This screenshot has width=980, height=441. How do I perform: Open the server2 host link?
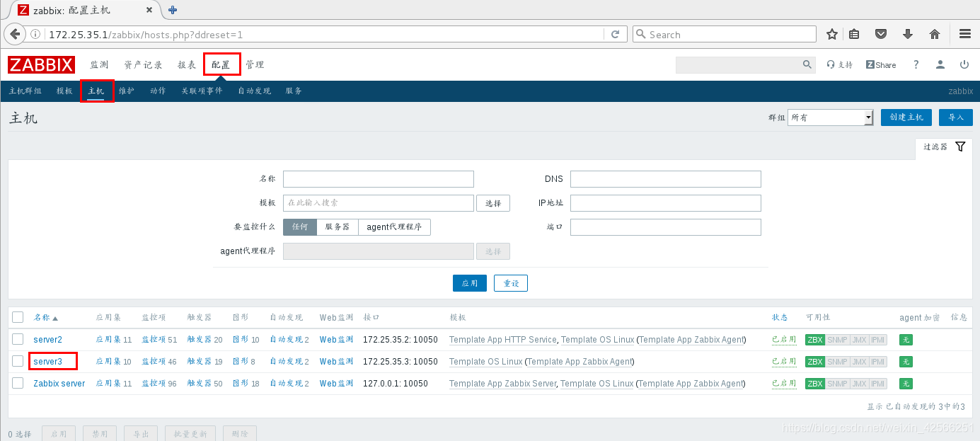pyautogui.click(x=48, y=340)
